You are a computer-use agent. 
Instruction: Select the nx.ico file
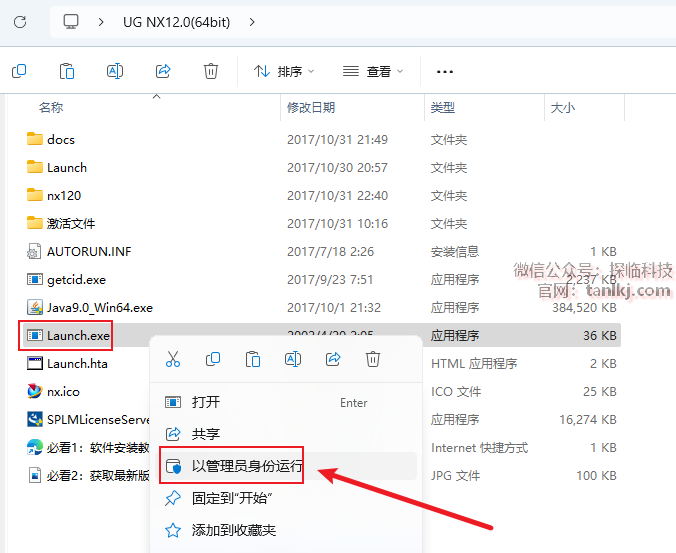point(53,391)
